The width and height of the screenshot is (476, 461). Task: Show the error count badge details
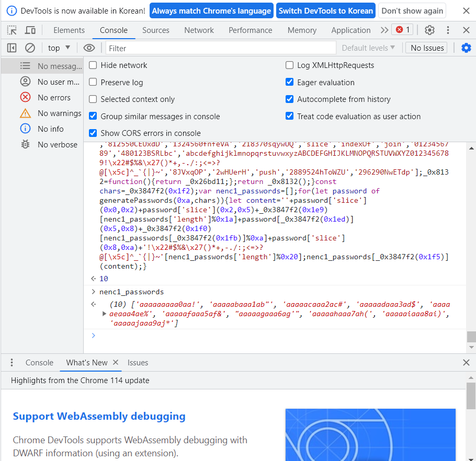(403, 30)
